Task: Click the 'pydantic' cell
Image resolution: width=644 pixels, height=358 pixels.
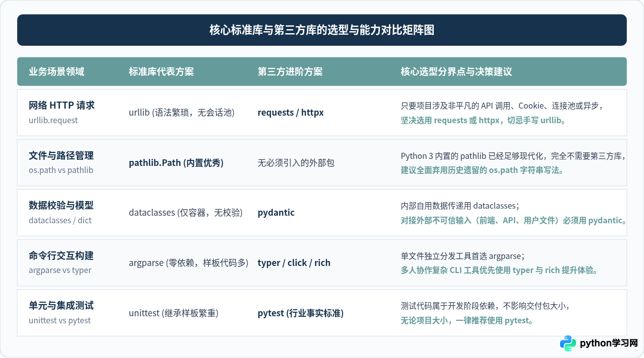Action: click(276, 213)
